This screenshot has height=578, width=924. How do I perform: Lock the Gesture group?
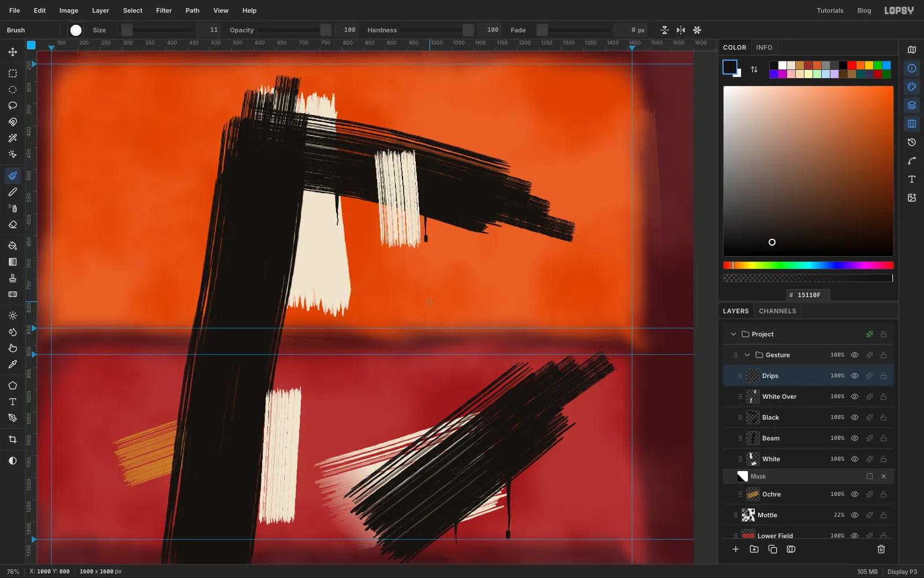click(884, 355)
